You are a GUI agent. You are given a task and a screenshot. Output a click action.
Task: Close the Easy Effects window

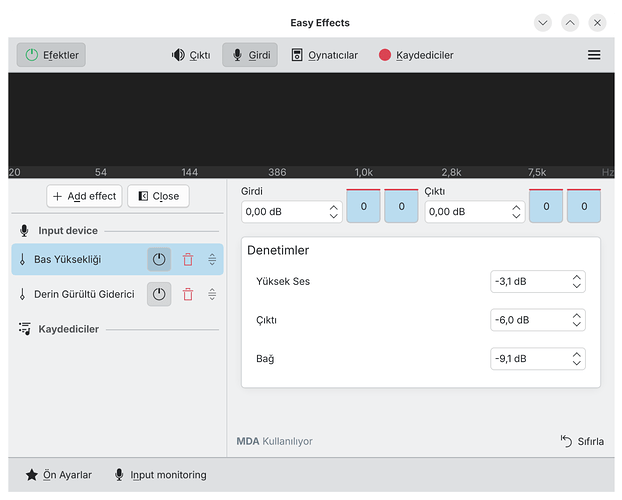pyautogui.click(x=597, y=23)
